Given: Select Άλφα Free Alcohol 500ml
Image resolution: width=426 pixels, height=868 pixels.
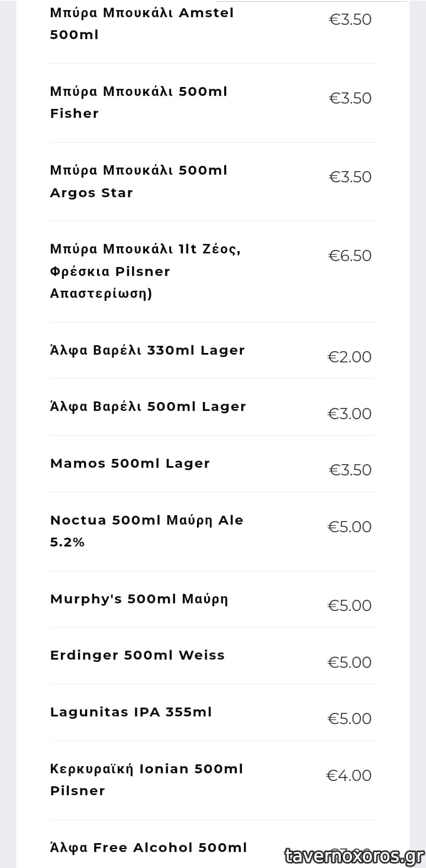Looking at the screenshot, I should (149, 847).
